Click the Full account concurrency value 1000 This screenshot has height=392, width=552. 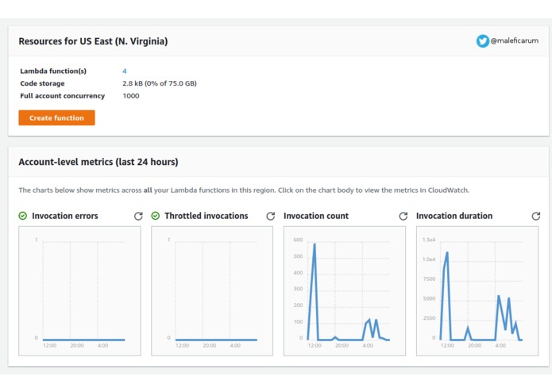coord(131,96)
